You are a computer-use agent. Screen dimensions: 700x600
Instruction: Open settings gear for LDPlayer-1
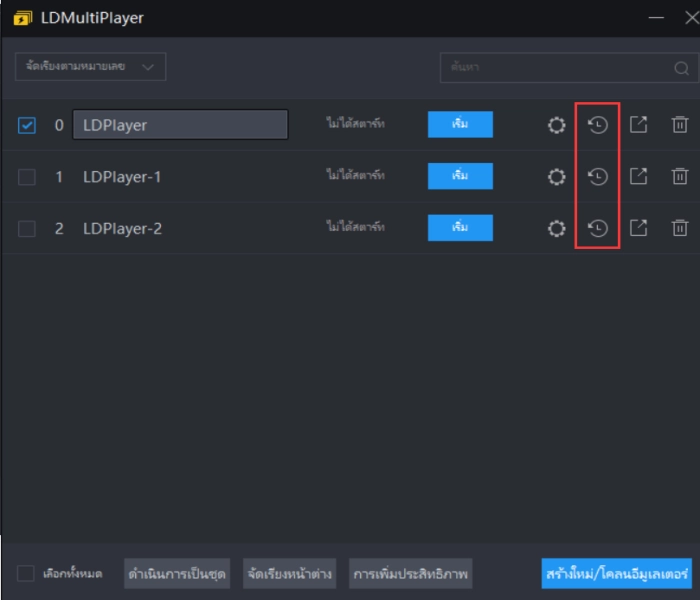556,177
